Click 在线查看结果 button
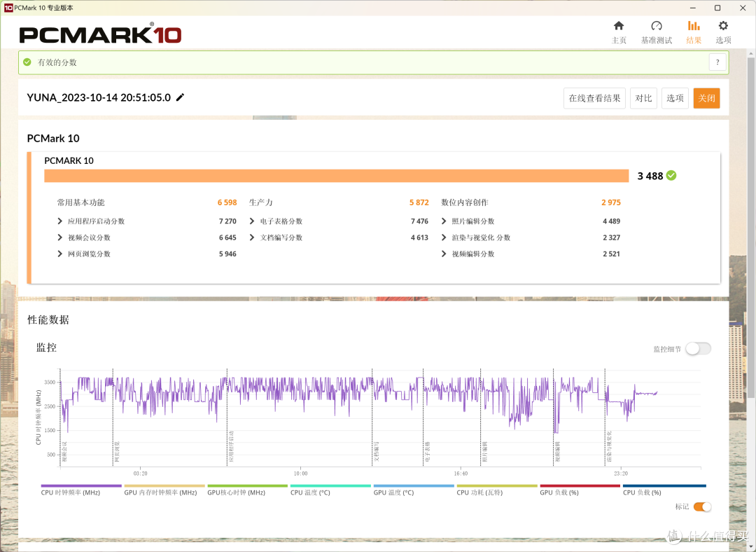756x552 pixels. tap(594, 99)
